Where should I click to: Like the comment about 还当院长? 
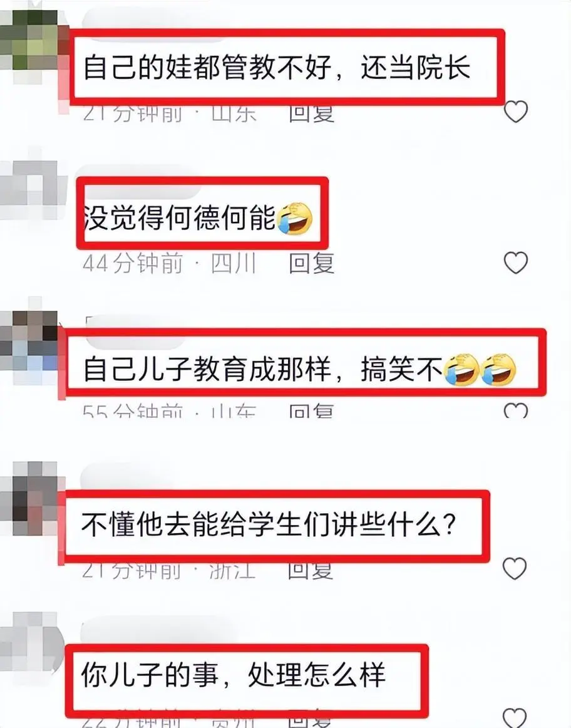click(x=516, y=112)
